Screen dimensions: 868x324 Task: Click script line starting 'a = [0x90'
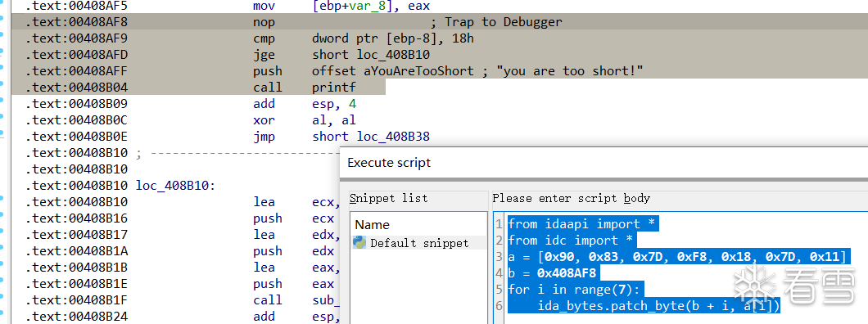(677, 257)
